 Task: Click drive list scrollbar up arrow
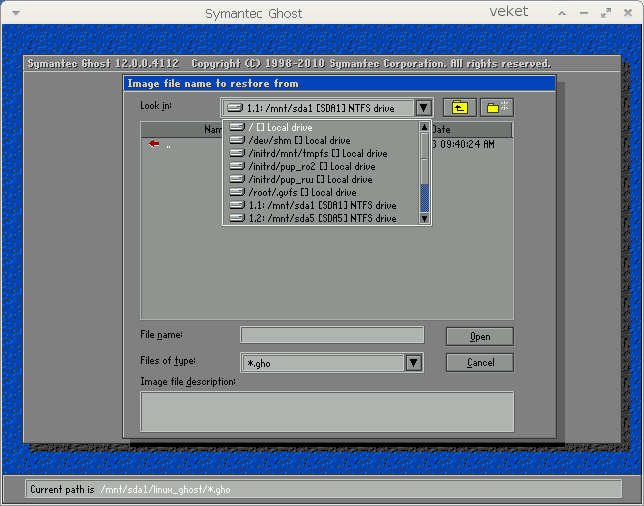424,127
